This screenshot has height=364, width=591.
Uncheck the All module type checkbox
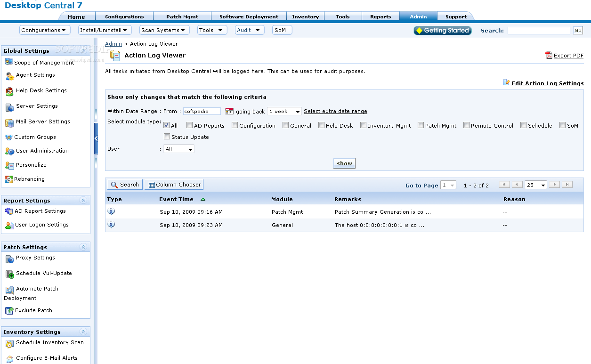[167, 125]
